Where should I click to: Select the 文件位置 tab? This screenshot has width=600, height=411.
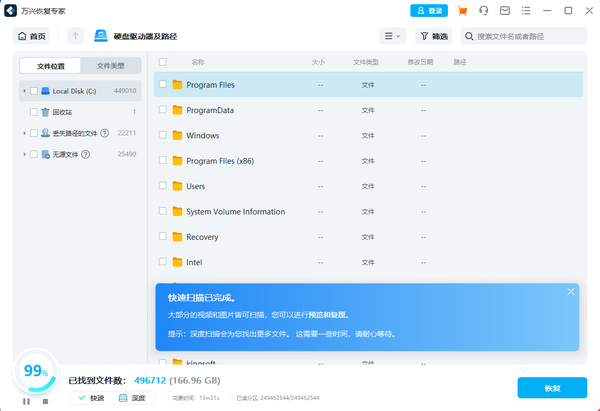51,65
